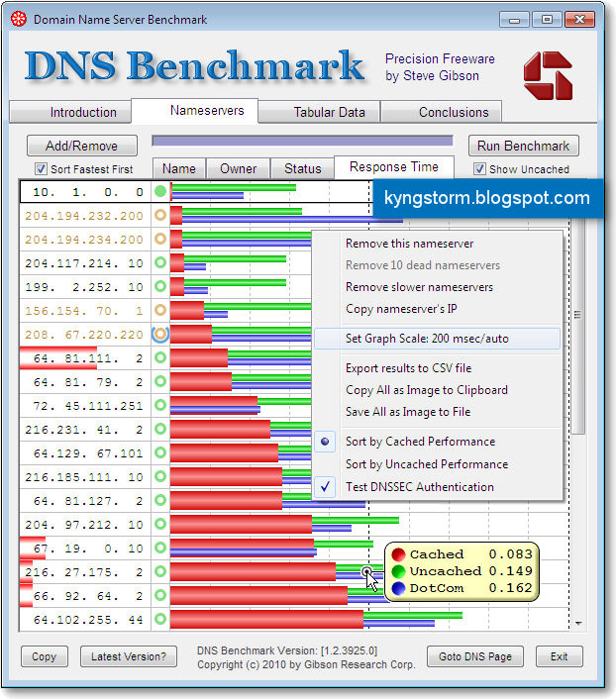This screenshot has width=616, height=699.
Task: Click the Latest Version? button
Action: tap(129, 656)
